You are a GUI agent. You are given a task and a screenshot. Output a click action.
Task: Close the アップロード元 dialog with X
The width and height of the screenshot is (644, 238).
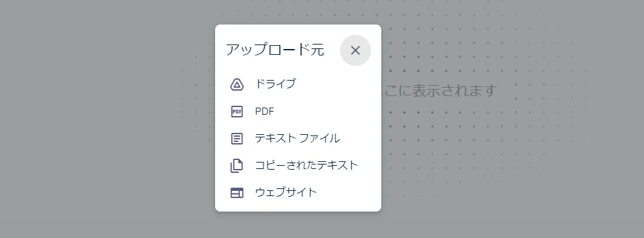(355, 50)
